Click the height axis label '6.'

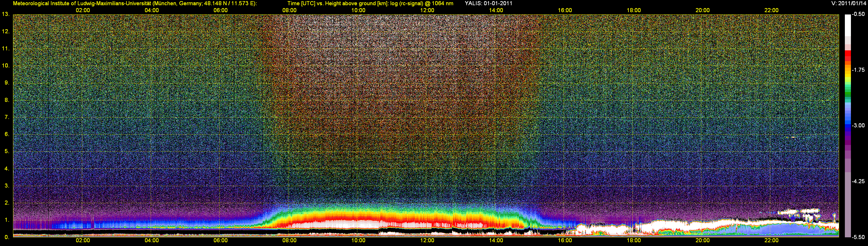[x=7, y=134]
